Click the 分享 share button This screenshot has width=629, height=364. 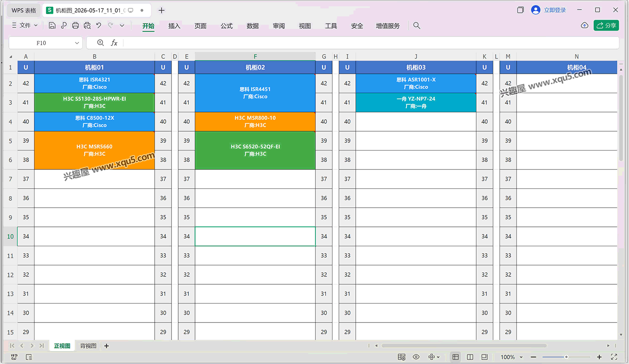coord(606,26)
